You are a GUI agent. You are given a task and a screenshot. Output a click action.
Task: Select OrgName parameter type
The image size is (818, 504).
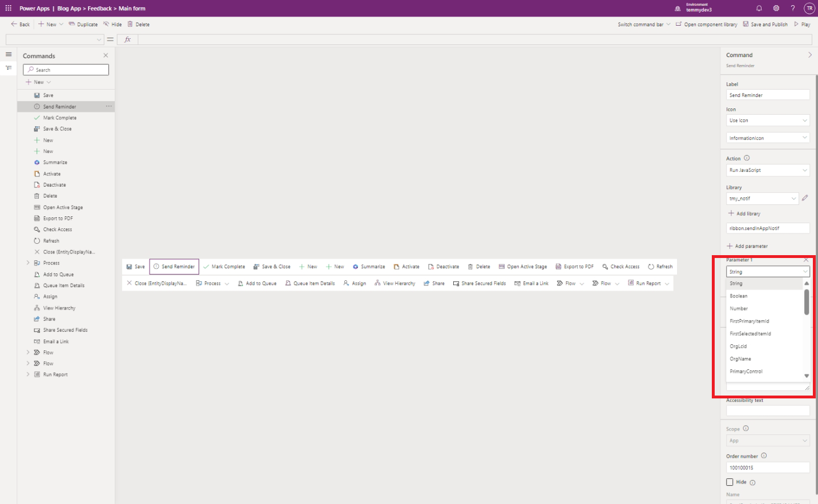coord(765,358)
